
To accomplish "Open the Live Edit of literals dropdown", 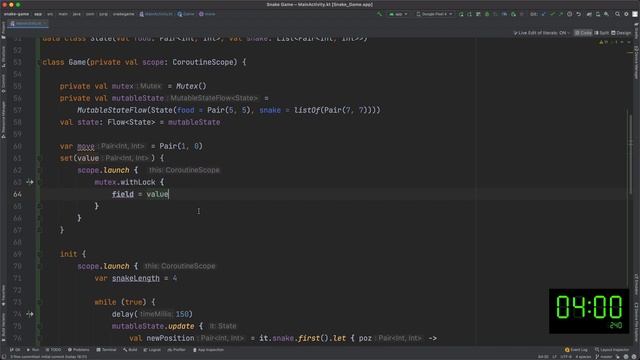I will pyautogui.click(x=542, y=33).
